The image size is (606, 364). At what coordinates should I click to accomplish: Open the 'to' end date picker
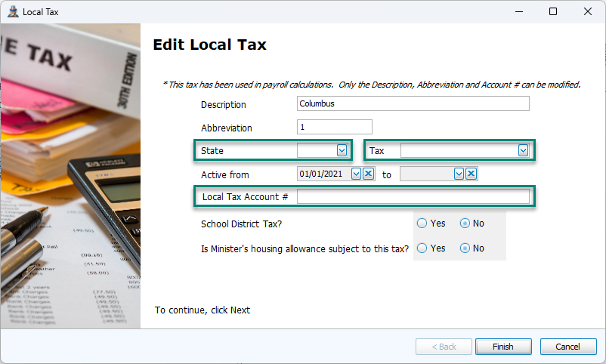(x=459, y=174)
